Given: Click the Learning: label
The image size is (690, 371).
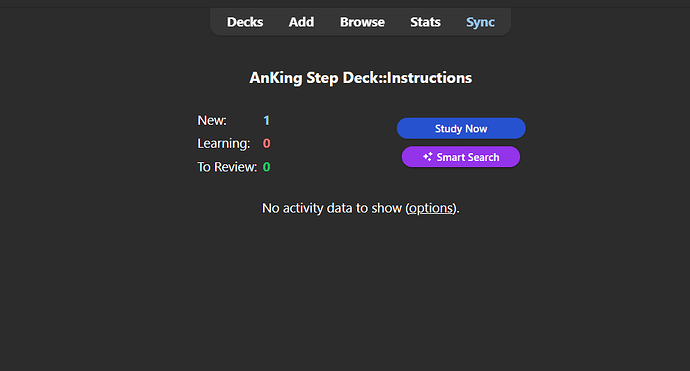Looking at the screenshot, I should tap(224, 143).
